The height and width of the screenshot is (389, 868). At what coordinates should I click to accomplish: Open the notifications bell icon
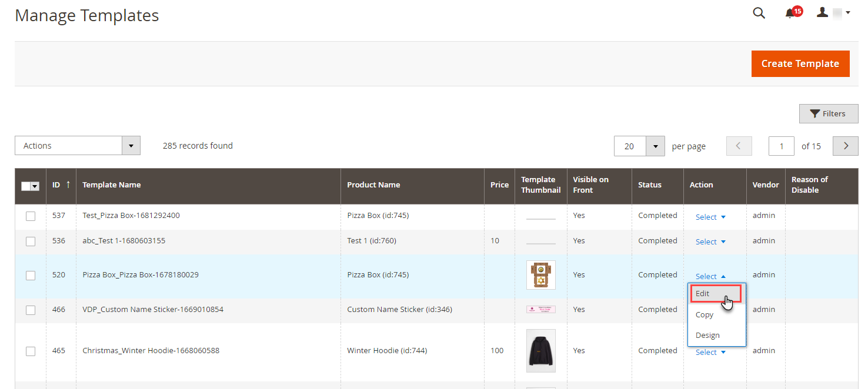point(790,13)
